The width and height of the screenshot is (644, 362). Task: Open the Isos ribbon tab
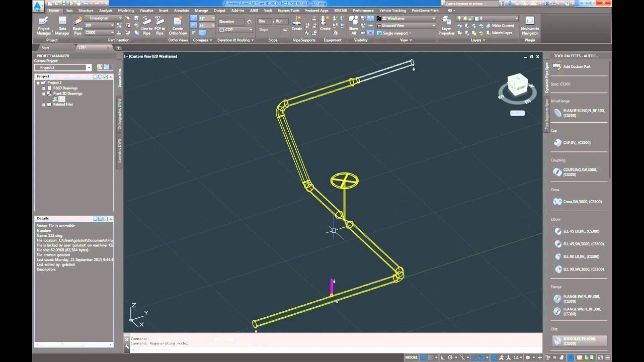pyautogui.click(x=69, y=10)
